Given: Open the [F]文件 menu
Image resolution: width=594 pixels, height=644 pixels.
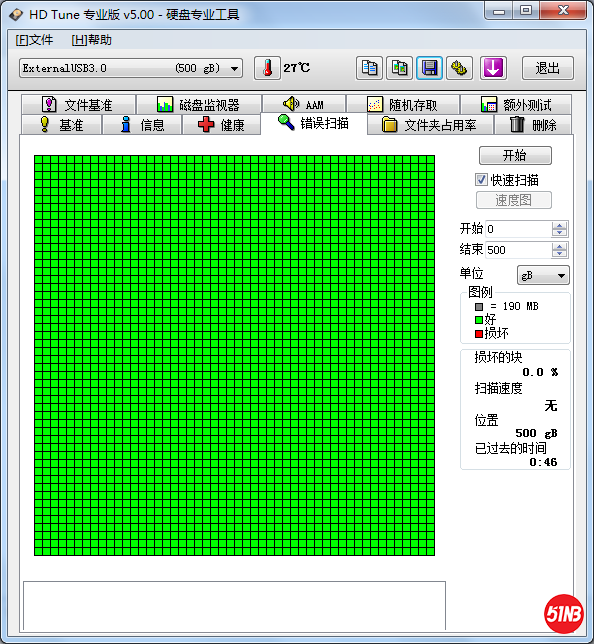Looking at the screenshot, I should [x=34, y=40].
